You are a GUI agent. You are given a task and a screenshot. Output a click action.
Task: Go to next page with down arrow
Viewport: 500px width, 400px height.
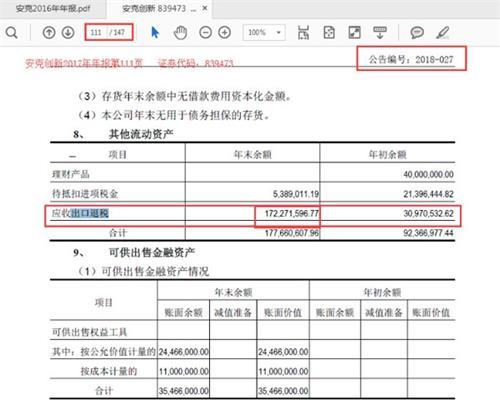68,33
